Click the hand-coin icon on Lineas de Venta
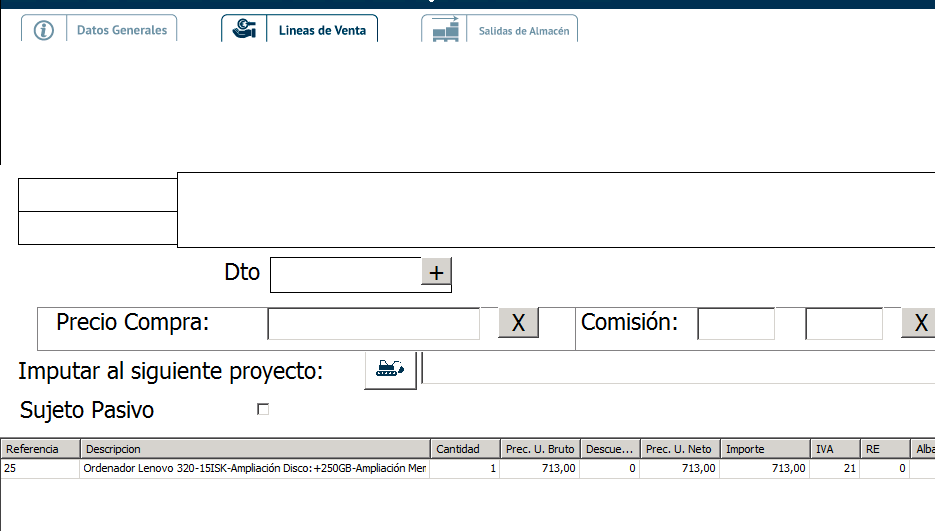935x531 pixels. [243, 30]
